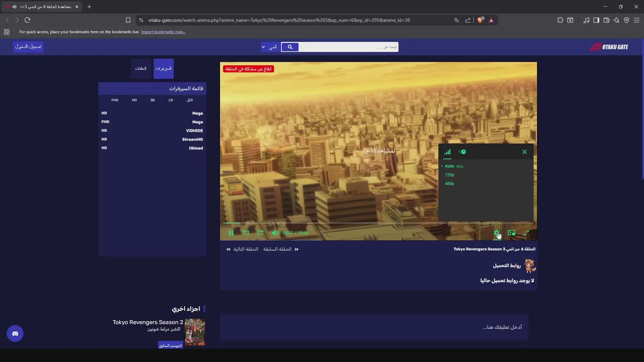Image resolution: width=644 pixels, height=362 pixels.
Task: Select the Mega FHD server
Action: click(152, 122)
